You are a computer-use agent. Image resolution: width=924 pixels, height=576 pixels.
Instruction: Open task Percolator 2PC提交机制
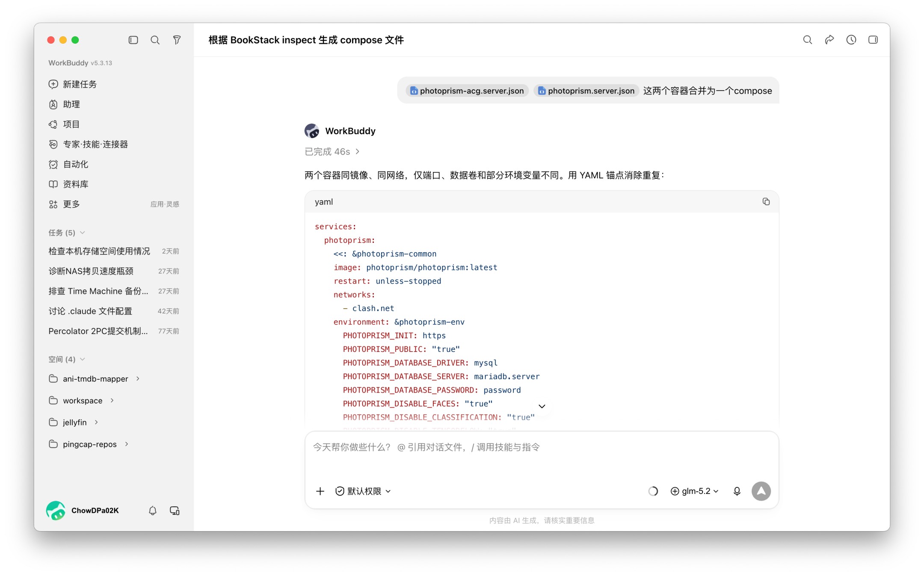pyautogui.click(x=114, y=331)
